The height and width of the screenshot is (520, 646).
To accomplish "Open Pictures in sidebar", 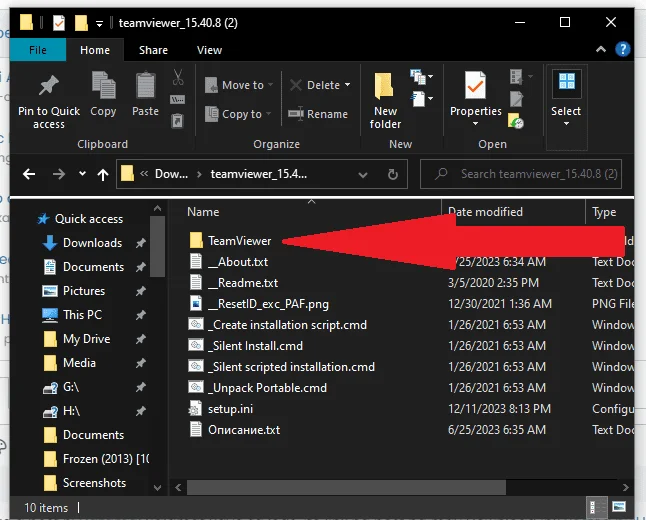I will (x=74, y=291).
